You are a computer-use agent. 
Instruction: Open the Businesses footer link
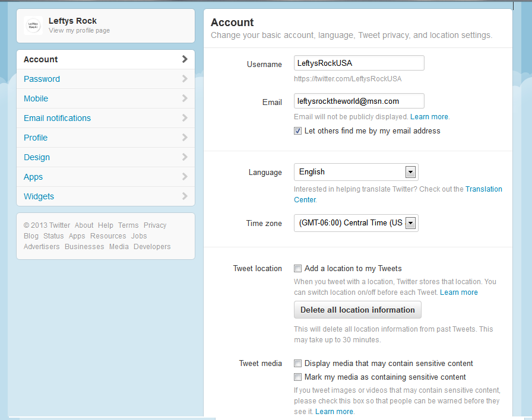coord(84,247)
